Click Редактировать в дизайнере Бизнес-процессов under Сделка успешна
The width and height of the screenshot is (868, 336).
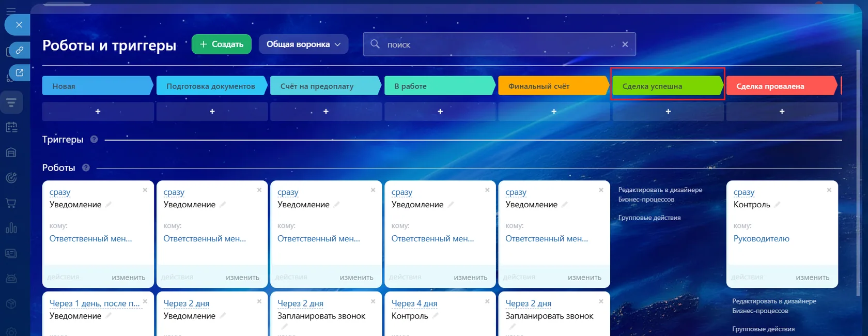(x=660, y=194)
